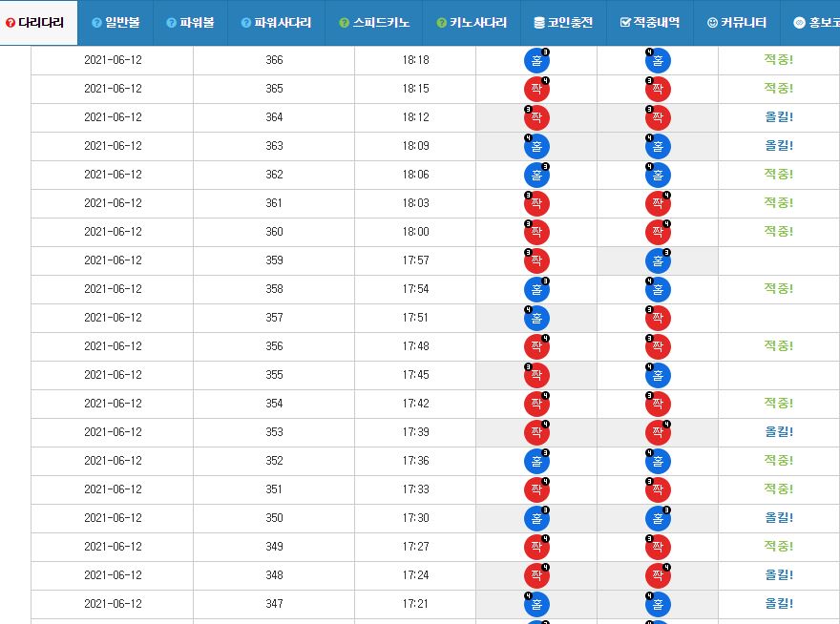The height and width of the screenshot is (624, 840).
Task: Click the 올킬! result for round 364
Action: [778, 116]
